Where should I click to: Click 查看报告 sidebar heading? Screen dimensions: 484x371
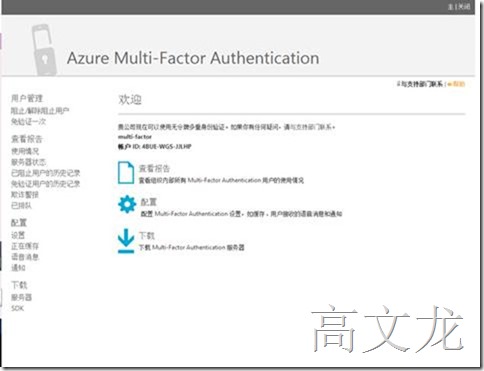click(x=27, y=139)
